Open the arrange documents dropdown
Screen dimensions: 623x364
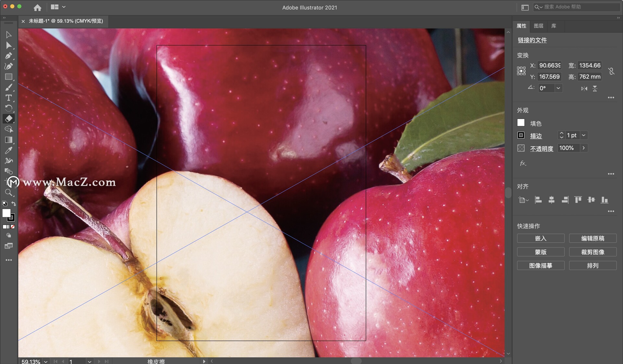pyautogui.click(x=58, y=7)
